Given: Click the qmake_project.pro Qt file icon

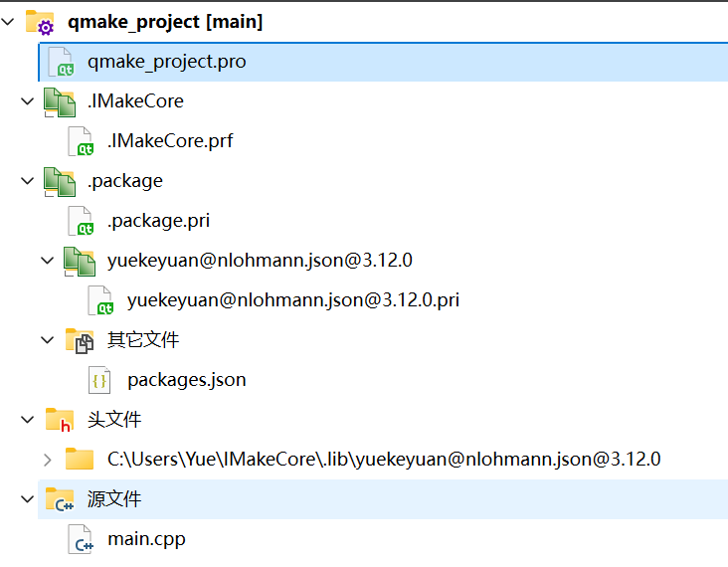Looking at the screenshot, I should [60, 62].
